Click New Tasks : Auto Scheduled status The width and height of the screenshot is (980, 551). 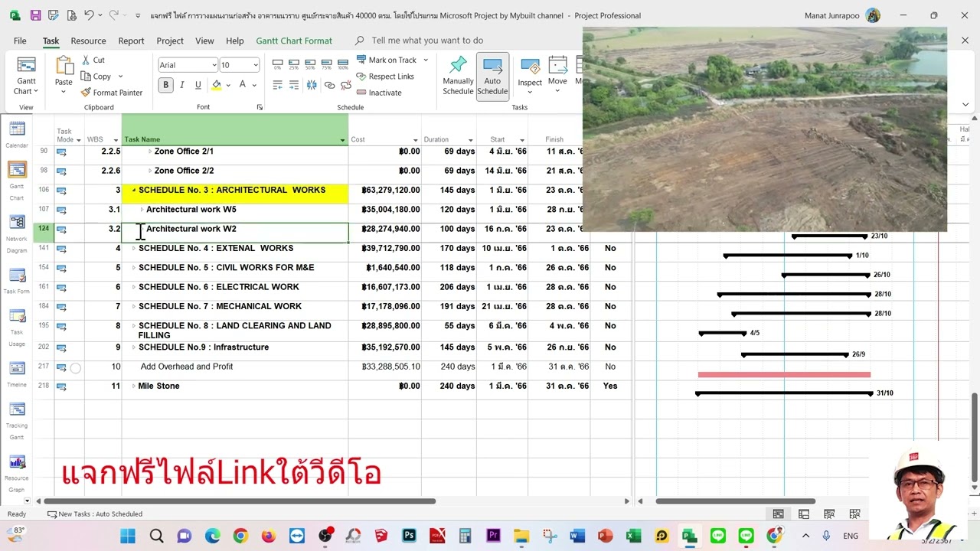tap(94, 514)
